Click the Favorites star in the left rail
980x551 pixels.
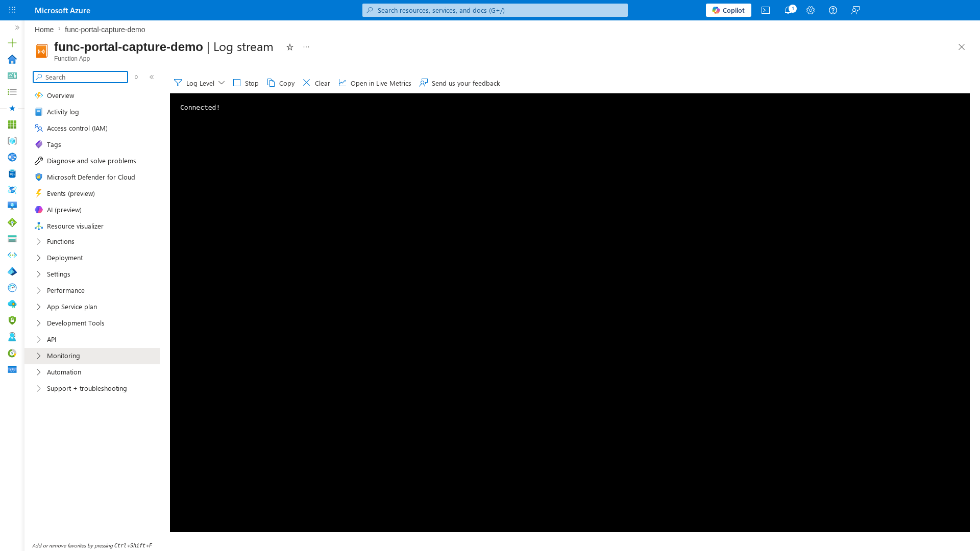[12, 108]
